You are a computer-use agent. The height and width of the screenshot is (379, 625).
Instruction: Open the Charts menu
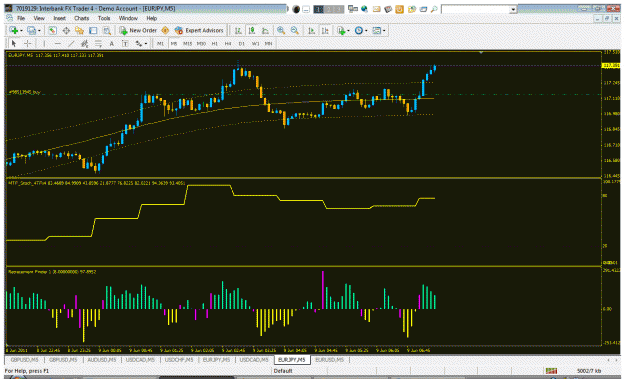(81, 18)
